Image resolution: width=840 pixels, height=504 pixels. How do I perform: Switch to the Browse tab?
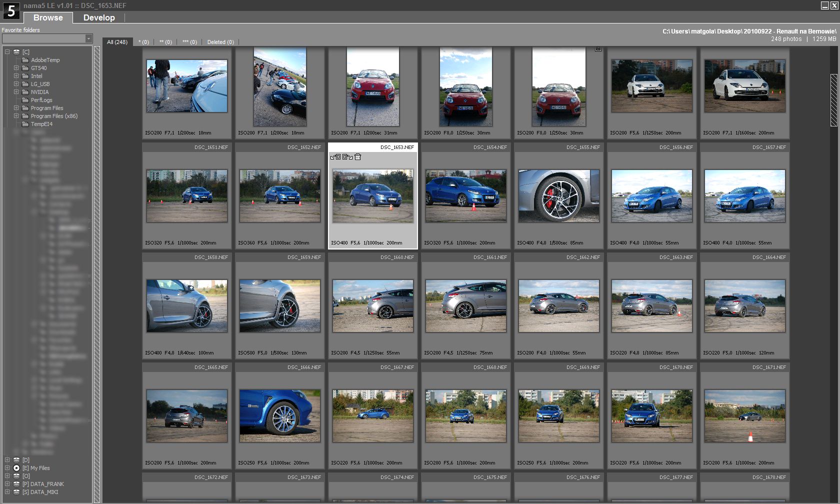[x=48, y=17]
